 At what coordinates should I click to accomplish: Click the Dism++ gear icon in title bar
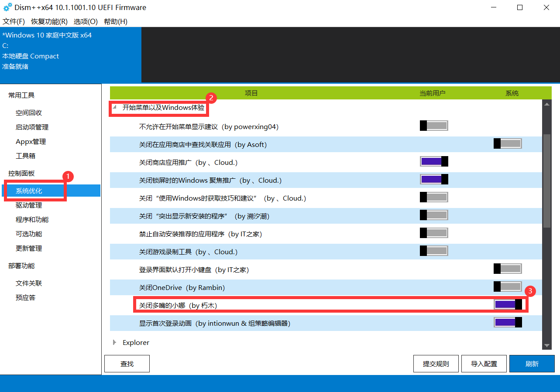point(7,7)
